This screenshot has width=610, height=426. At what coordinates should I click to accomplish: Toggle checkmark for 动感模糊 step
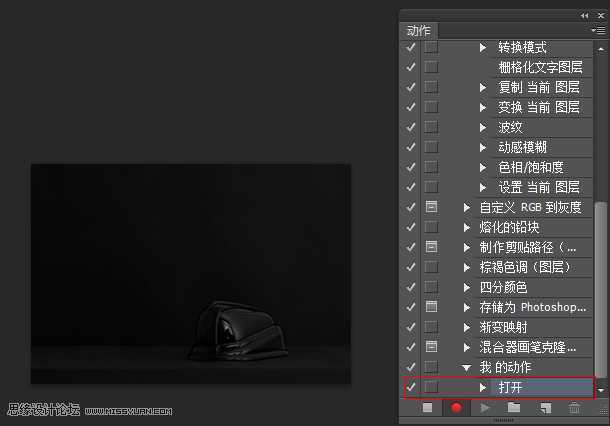pyautogui.click(x=410, y=147)
